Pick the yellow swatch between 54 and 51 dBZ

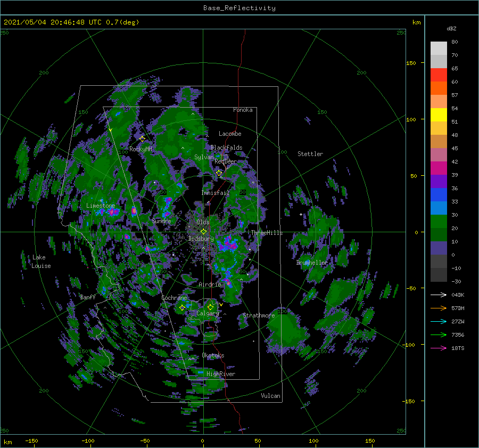tap(439, 115)
